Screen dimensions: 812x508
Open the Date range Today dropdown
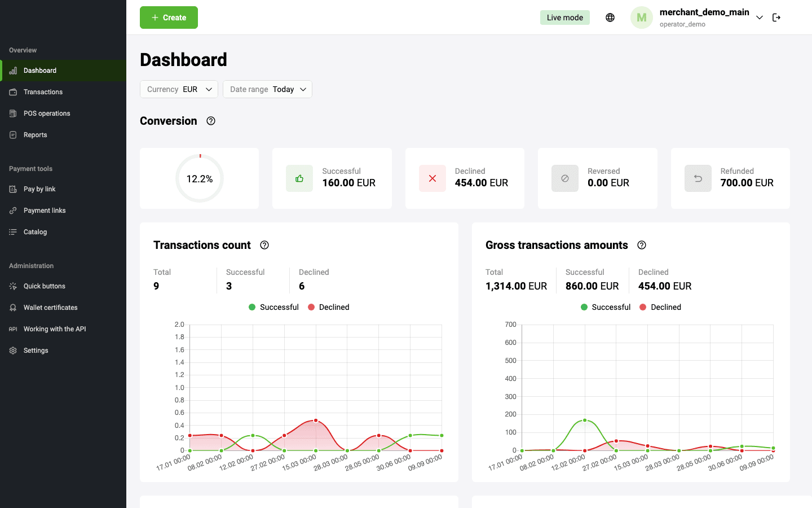pyautogui.click(x=267, y=89)
